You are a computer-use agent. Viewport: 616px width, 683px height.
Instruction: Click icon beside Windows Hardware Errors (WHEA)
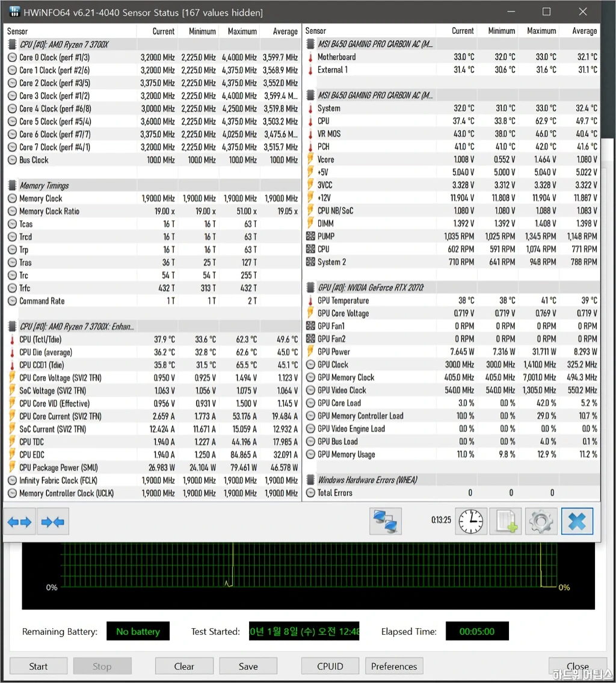coord(310,480)
